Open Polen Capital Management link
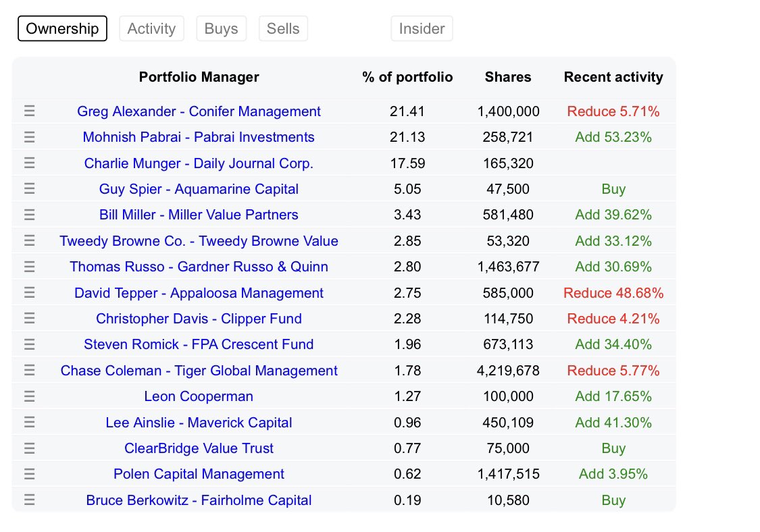 (x=199, y=474)
